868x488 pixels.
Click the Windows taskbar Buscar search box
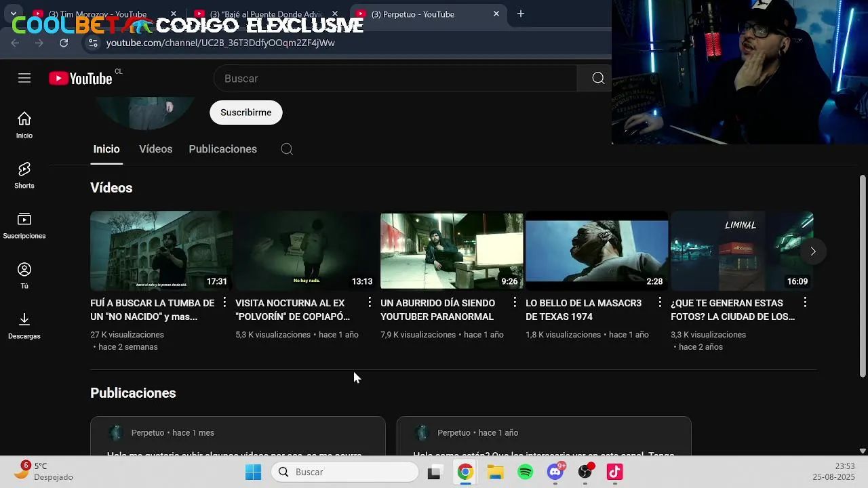344,472
